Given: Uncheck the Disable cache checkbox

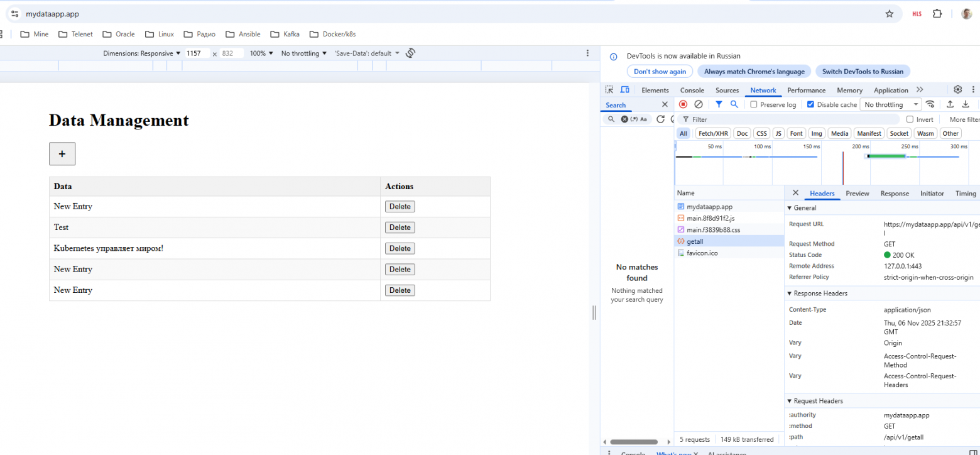Looking at the screenshot, I should (810, 105).
